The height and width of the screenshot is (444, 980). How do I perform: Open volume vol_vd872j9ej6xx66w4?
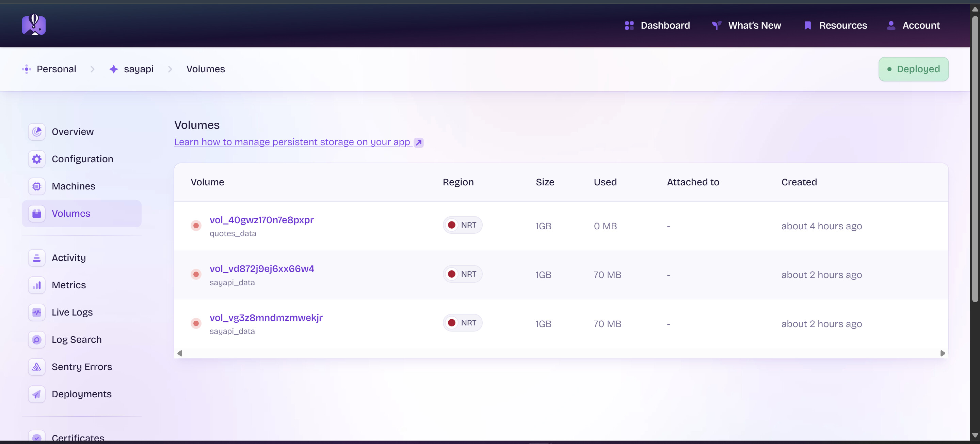point(262,269)
